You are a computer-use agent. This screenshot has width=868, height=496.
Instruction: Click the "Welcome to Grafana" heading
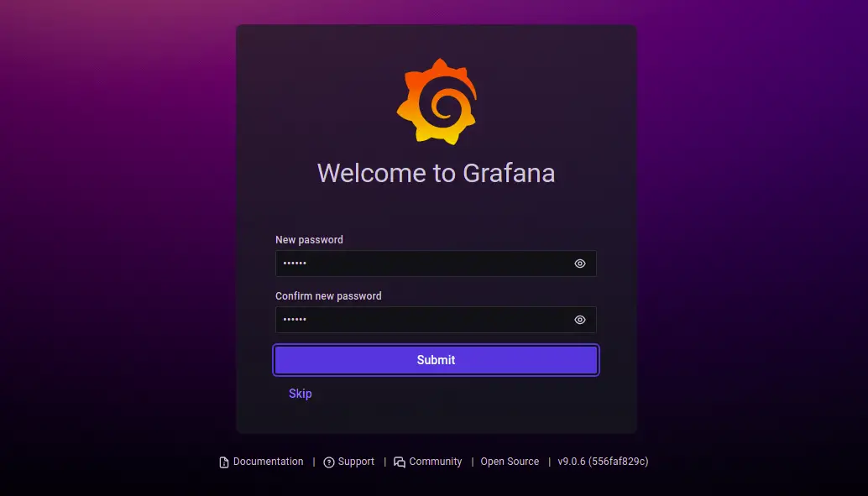coord(436,173)
